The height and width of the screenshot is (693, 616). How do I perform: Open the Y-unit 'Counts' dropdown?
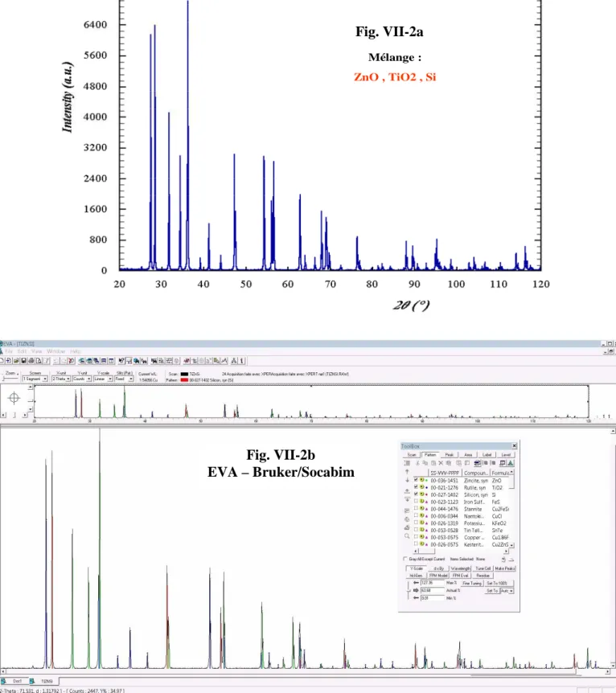(89, 379)
